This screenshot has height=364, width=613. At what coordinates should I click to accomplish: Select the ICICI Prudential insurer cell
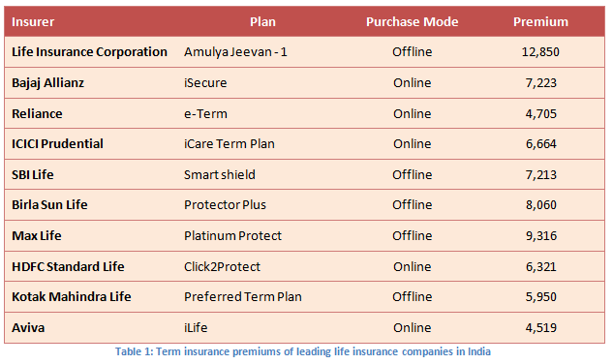(x=57, y=144)
